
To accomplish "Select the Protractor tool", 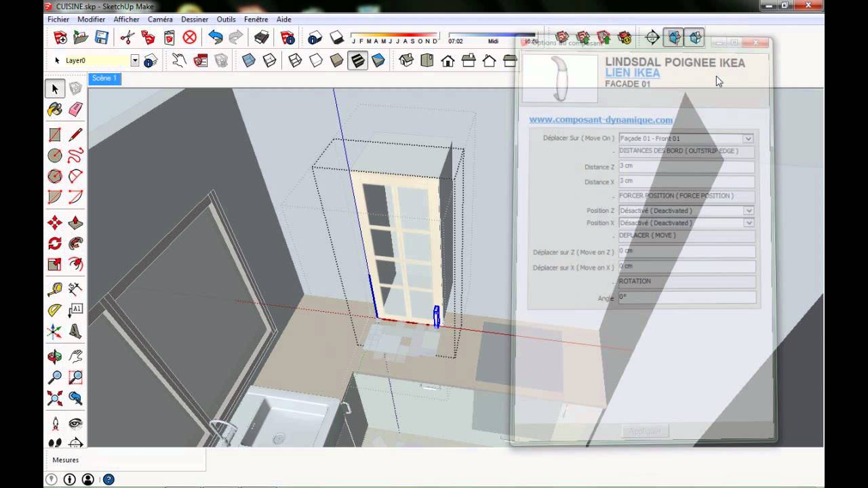I will (55, 310).
